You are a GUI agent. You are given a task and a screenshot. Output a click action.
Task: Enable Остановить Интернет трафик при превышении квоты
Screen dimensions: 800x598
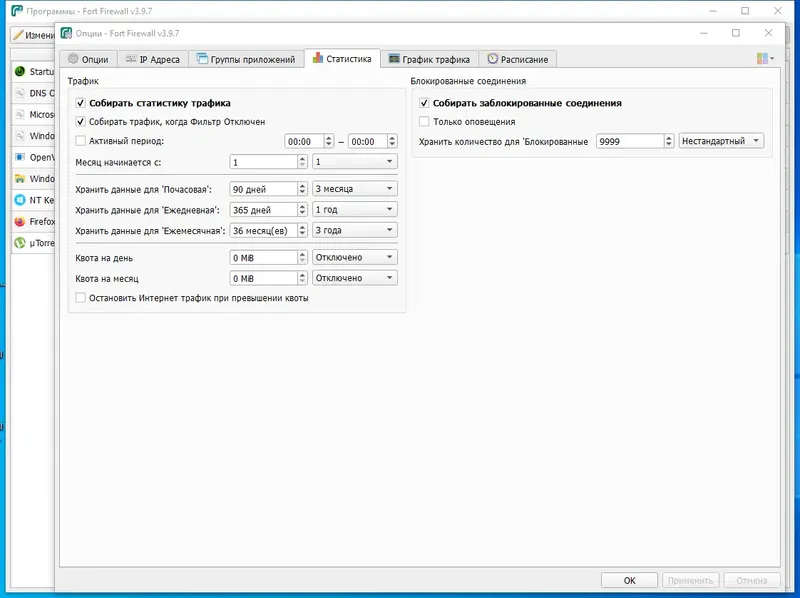point(81,298)
